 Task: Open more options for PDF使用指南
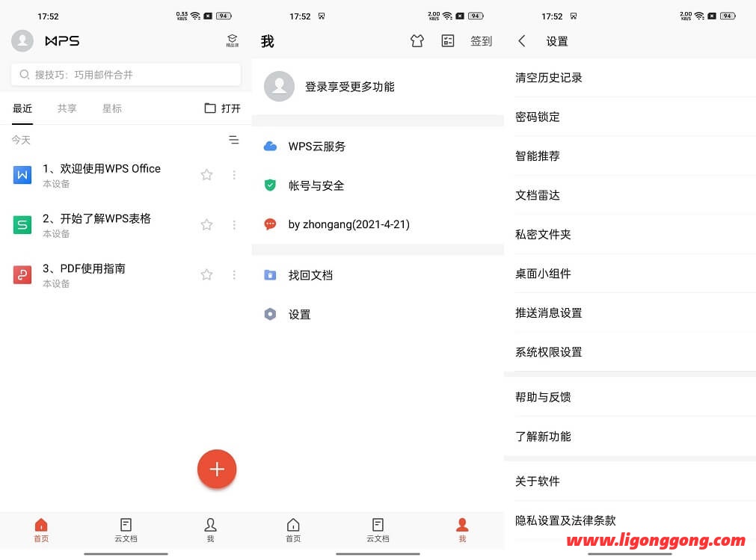[234, 274]
